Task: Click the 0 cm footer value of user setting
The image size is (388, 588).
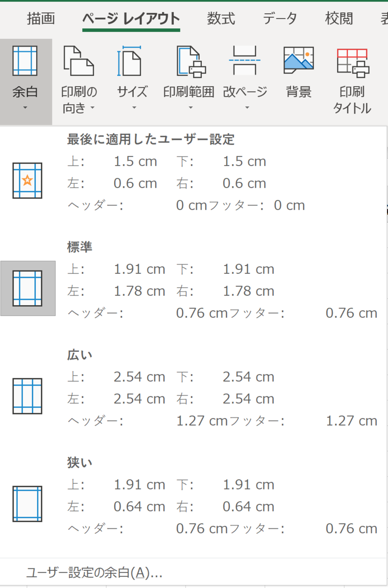Action: tap(289, 205)
